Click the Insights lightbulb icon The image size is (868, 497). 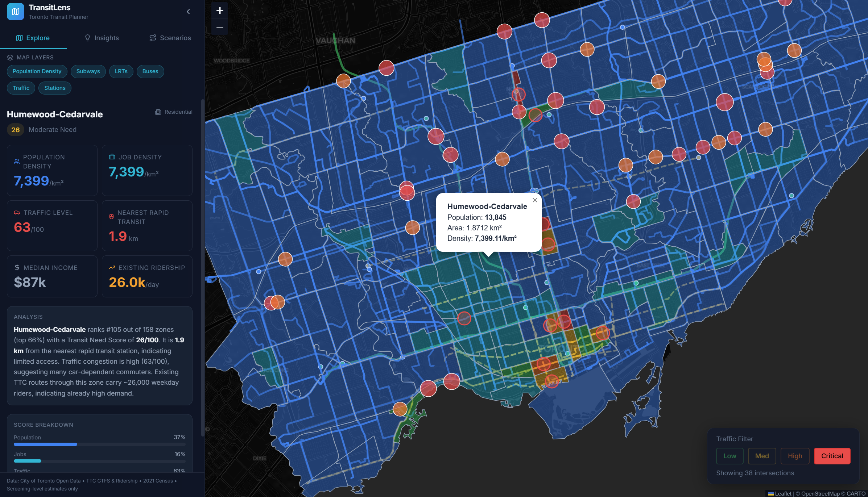[x=87, y=38]
